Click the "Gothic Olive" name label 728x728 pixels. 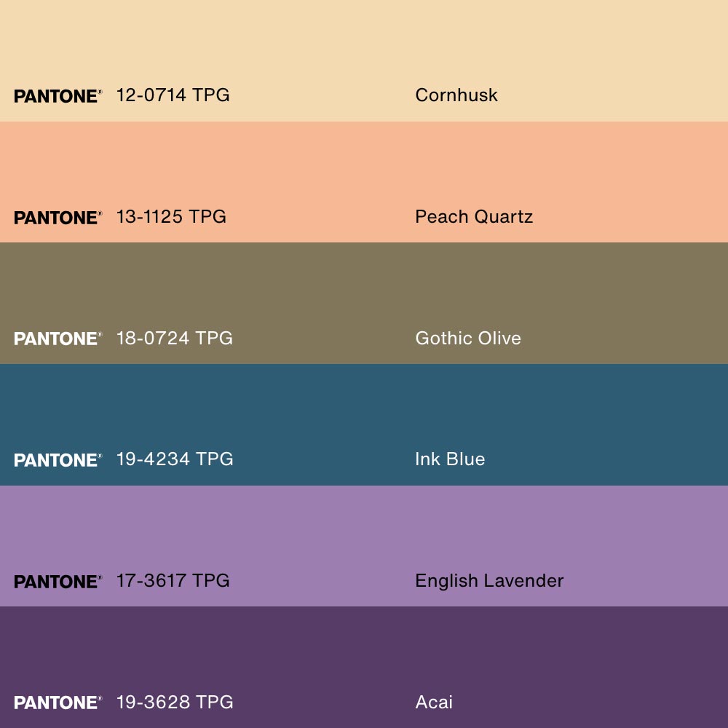pyautogui.click(x=468, y=338)
